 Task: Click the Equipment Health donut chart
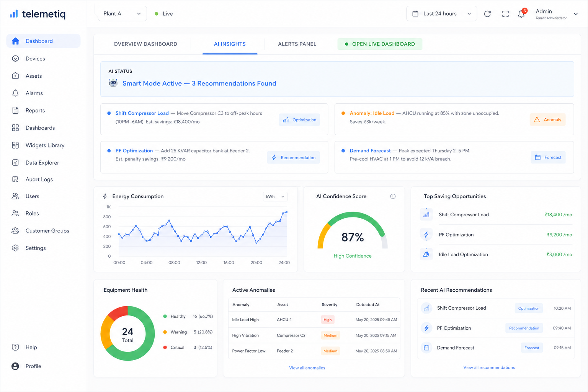[x=127, y=333]
